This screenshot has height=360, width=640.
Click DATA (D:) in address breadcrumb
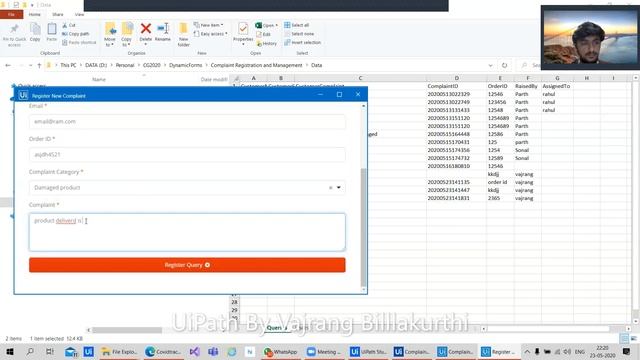click(x=96, y=65)
